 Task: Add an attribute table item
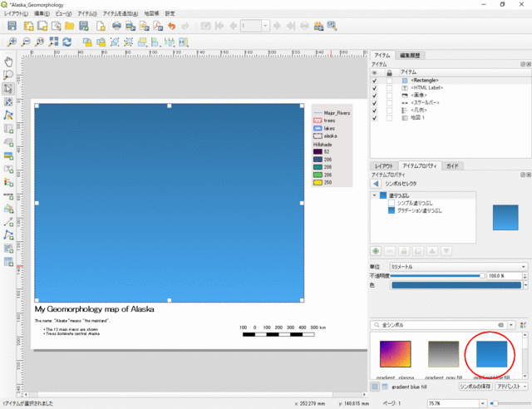tap(8, 262)
